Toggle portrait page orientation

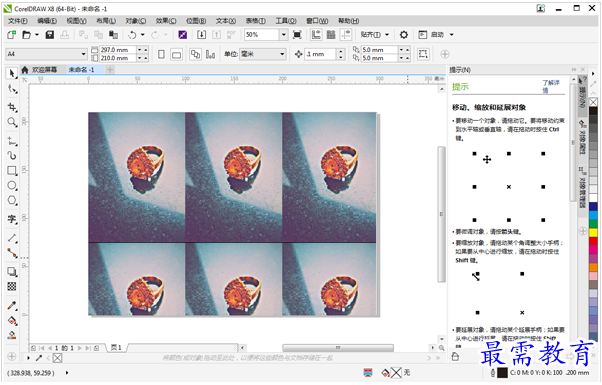162,54
